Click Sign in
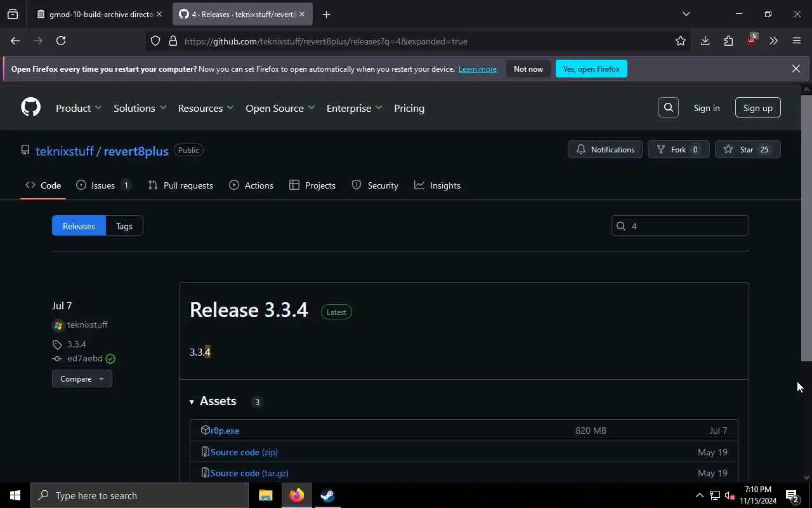812x508 pixels. click(x=707, y=108)
